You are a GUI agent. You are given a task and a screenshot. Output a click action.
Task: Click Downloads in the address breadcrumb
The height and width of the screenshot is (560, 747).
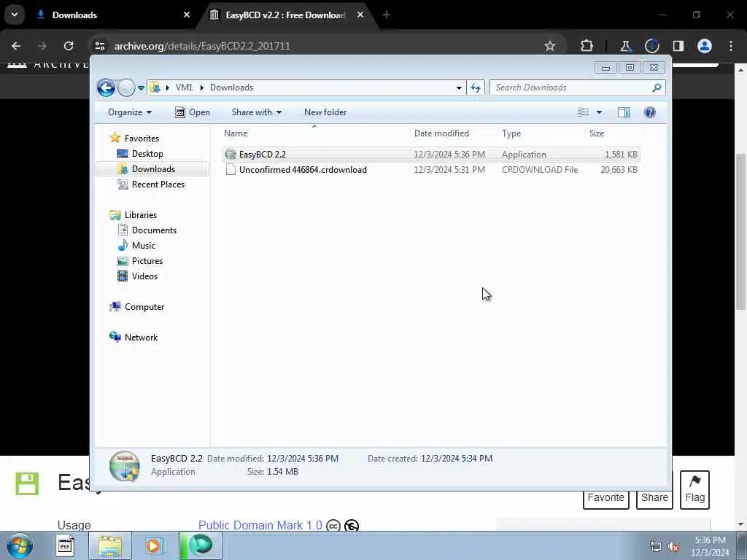coord(231,87)
